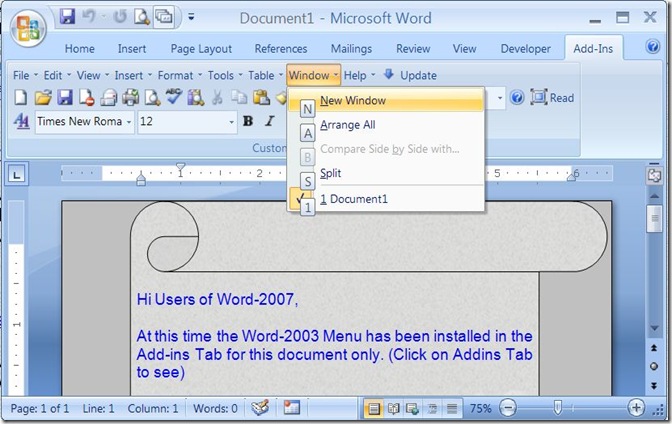Image resolution: width=672 pixels, height=424 pixels.
Task: Click Words: 0 in status bar
Action: click(215, 408)
